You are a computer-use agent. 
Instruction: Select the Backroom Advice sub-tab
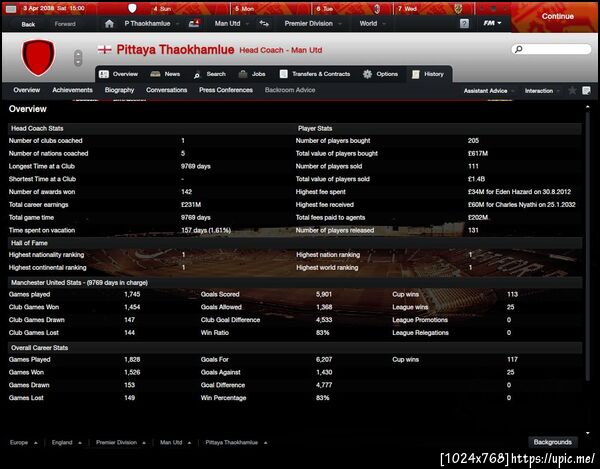pyautogui.click(x=290, y=90)
